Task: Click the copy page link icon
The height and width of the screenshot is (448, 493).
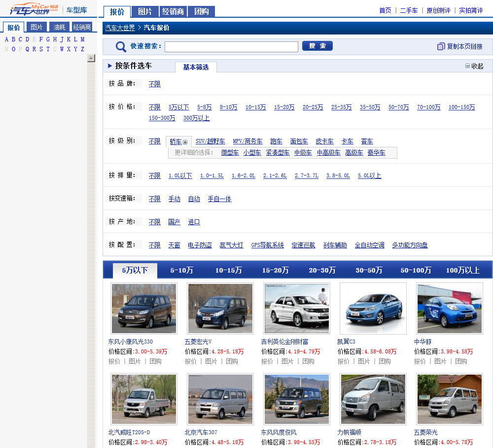Action: (x=441, y=46)
